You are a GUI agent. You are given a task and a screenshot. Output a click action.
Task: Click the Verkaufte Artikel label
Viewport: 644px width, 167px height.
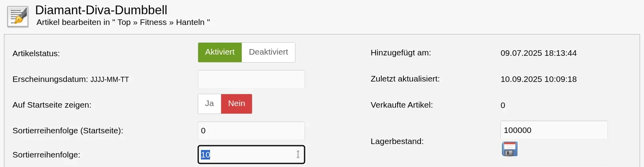point(402,105)
